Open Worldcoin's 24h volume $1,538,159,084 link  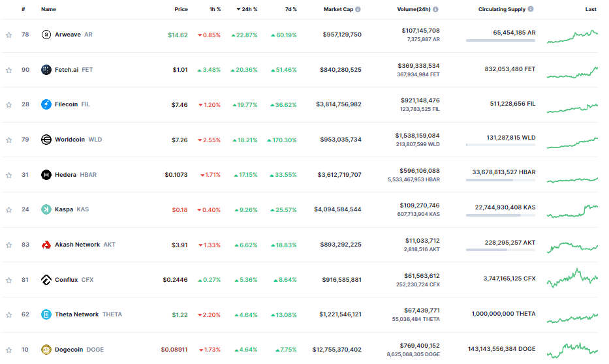point(417,135)
